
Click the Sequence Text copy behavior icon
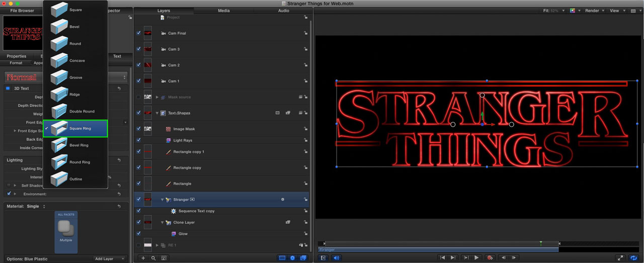(x=174, y=211)
